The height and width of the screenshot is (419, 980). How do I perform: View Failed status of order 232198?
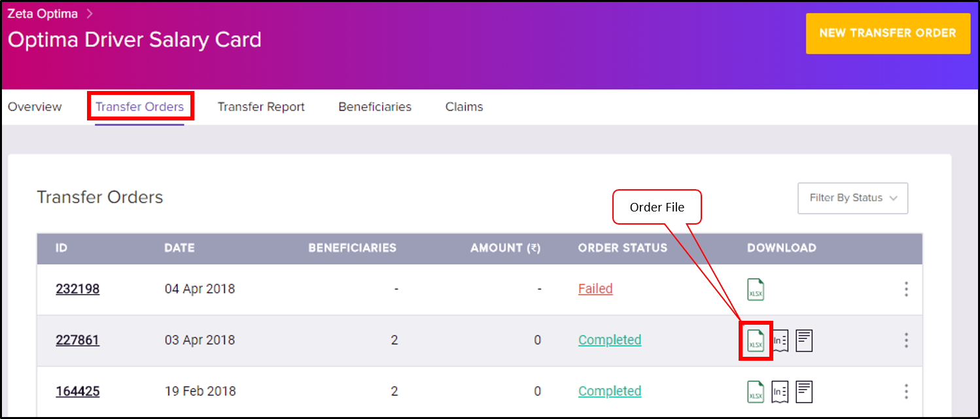(595, 289)
